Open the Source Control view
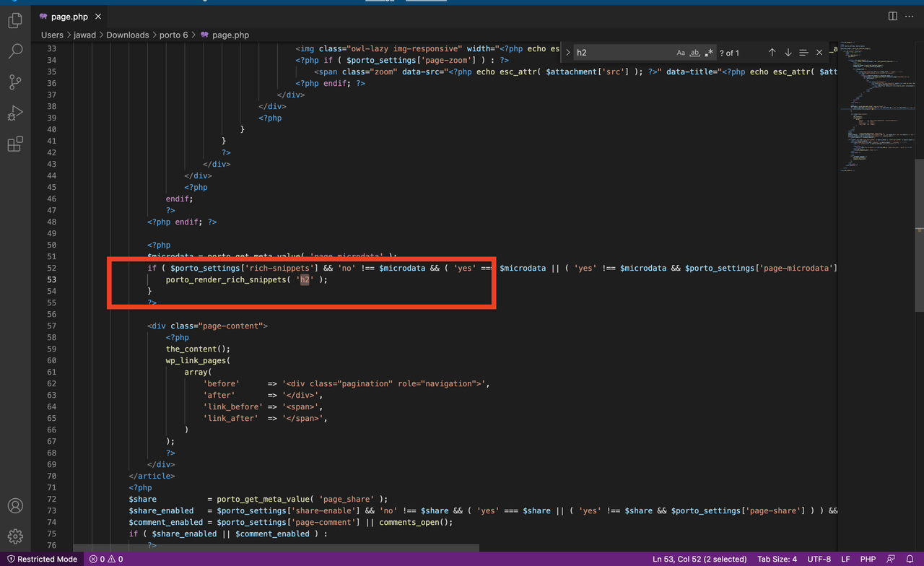 coord(15,82)
